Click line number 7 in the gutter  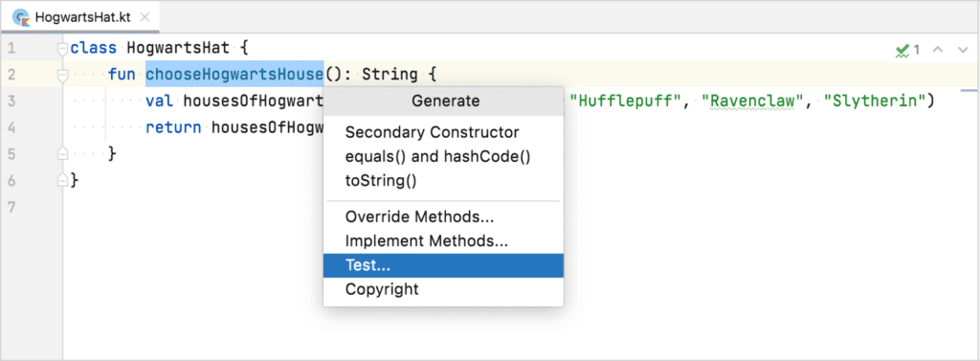click(x=11, y=207)
